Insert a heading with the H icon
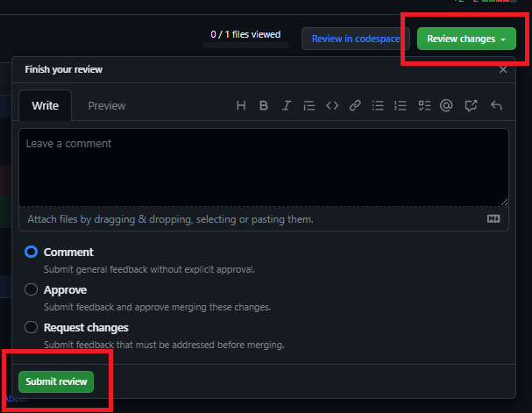The width and height of the screenshot is (532, 413). click(x=242, y=106)
